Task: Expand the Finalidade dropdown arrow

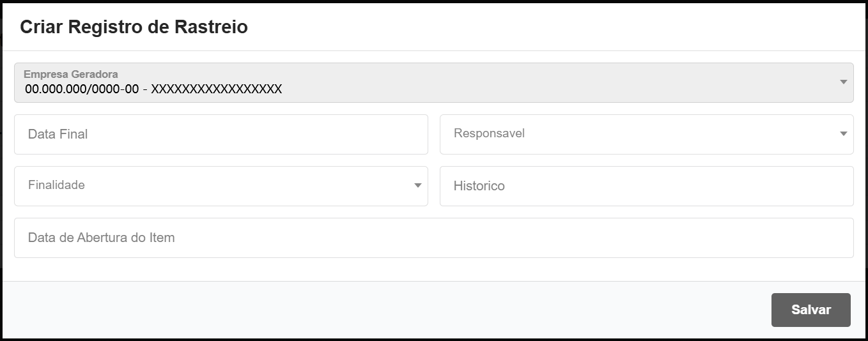Action: [x=417, y=186]
